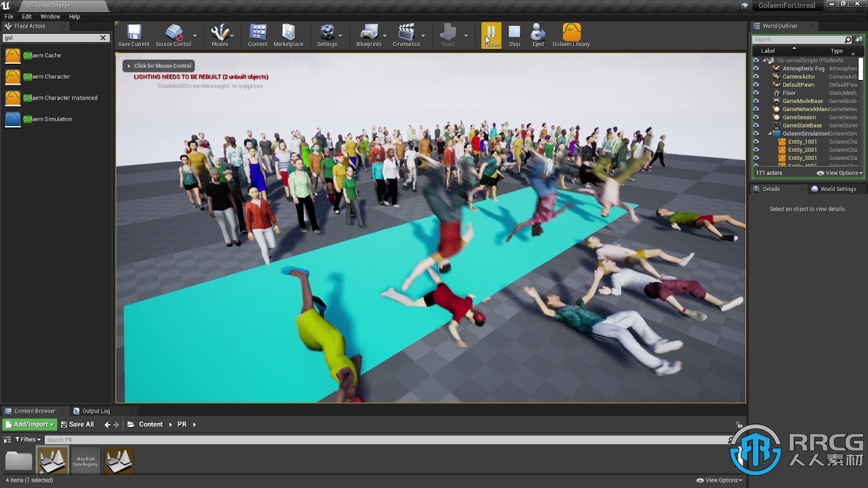Click the Save Current toolbar icon
Screen dimensions: 868x488
point(134,35)
